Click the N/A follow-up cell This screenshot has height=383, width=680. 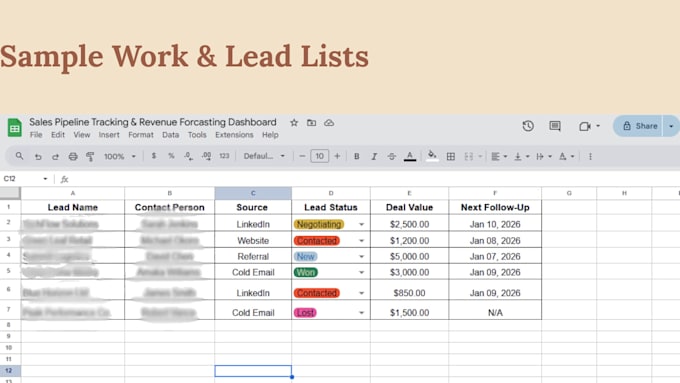pyautogui.click(x=495, y=313)
